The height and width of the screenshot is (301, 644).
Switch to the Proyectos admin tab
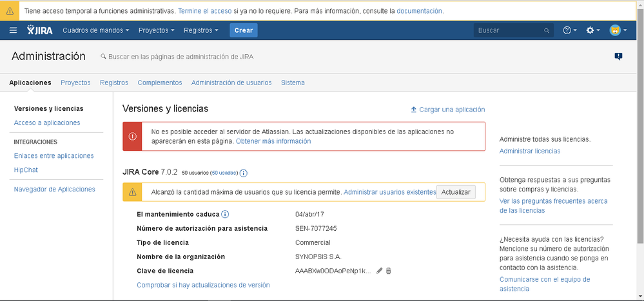[x=75, y=83]
